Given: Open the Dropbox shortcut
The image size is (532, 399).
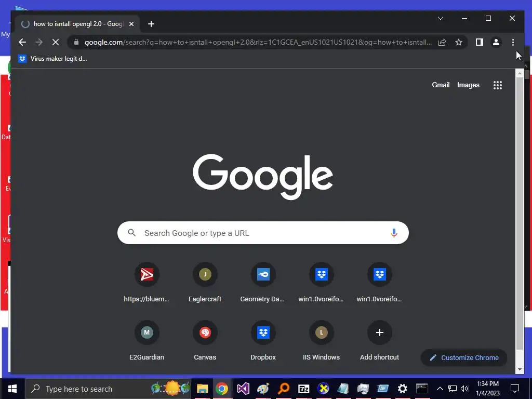Looking at the screenshot, I should pyautogui.click(x=263, y=341).
